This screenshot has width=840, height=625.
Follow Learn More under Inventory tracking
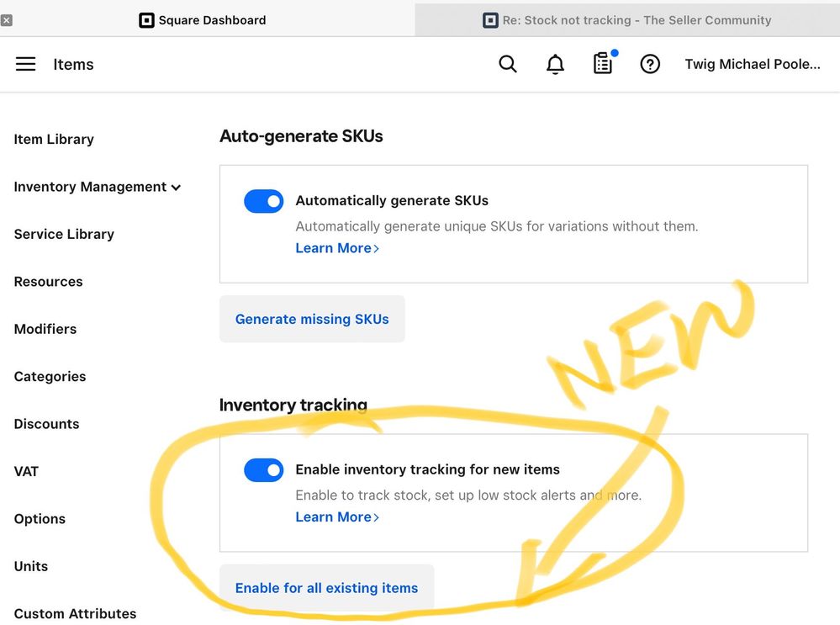tap(337, 517)
